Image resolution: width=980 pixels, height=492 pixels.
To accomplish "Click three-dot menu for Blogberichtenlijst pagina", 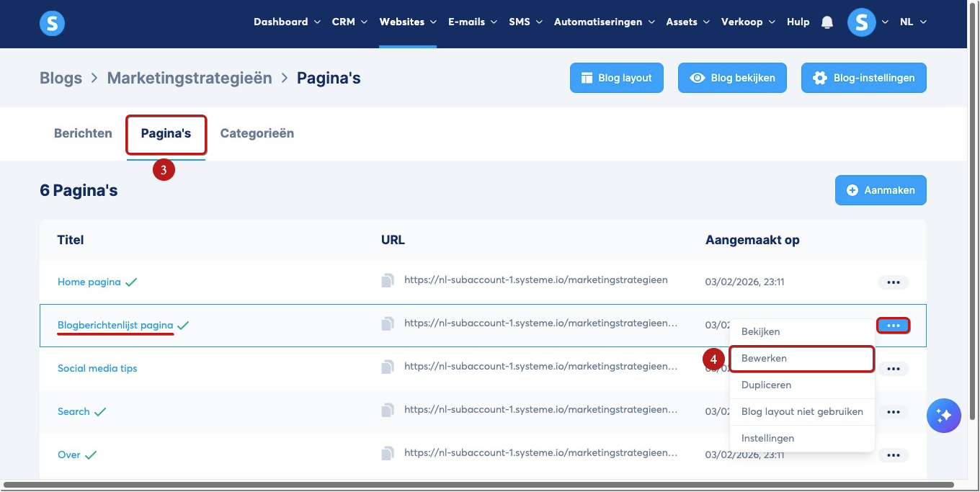I will pos(894,326).
